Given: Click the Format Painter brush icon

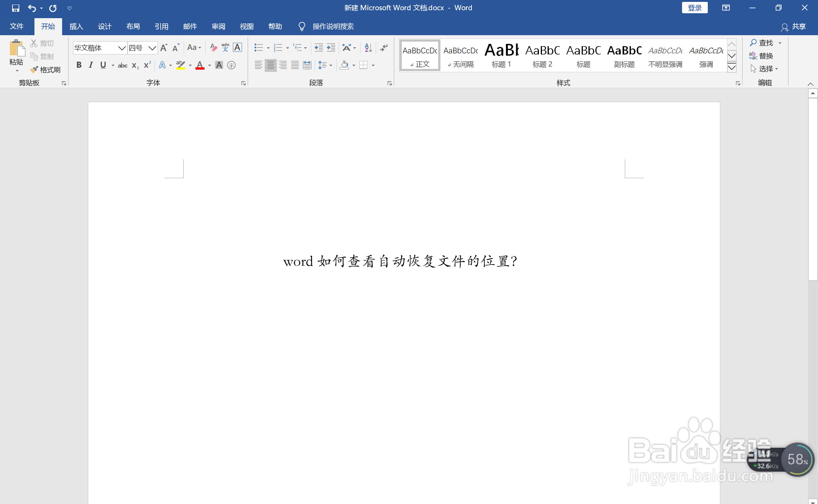Looking at the screenshot, I should [35, 70].
